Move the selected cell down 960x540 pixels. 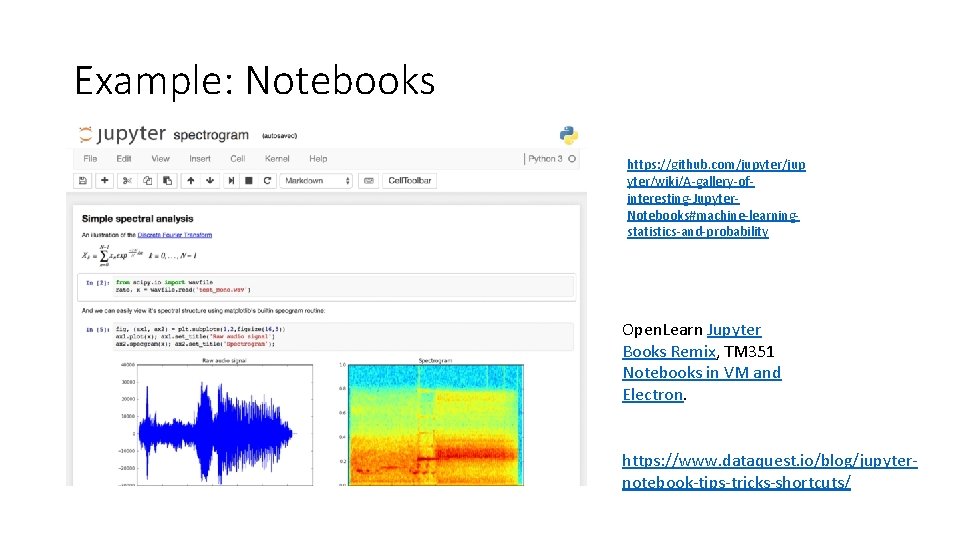pos(210,181)
